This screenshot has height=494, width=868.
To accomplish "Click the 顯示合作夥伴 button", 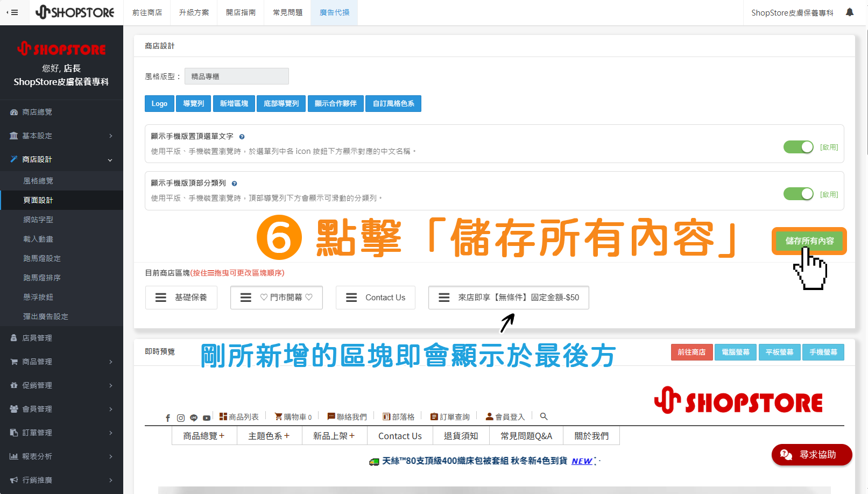I will [x=336, y=103].
